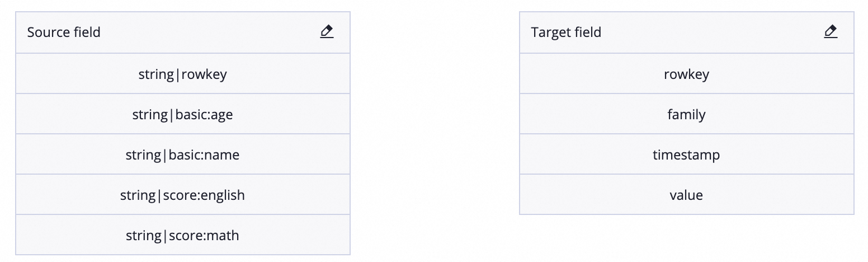Open the Target field edit pencil icon
The width and height of the screenshot is (868, 262).
pos(831,32)
